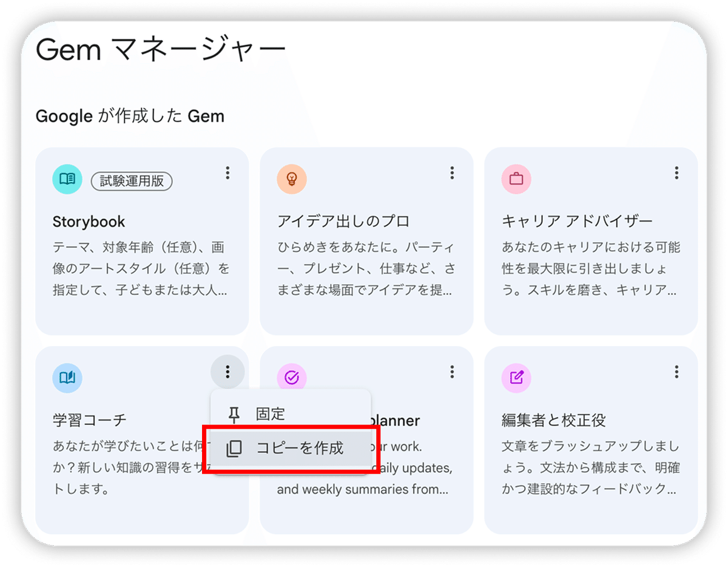728x567 pixels.
Task: Open the three-dot menu on キャリア アドバイザー
Action: (x=676, y=173)
